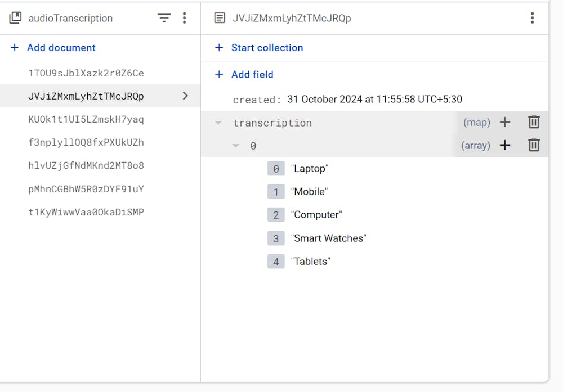Click the plus icon beside Start collection

219,48
